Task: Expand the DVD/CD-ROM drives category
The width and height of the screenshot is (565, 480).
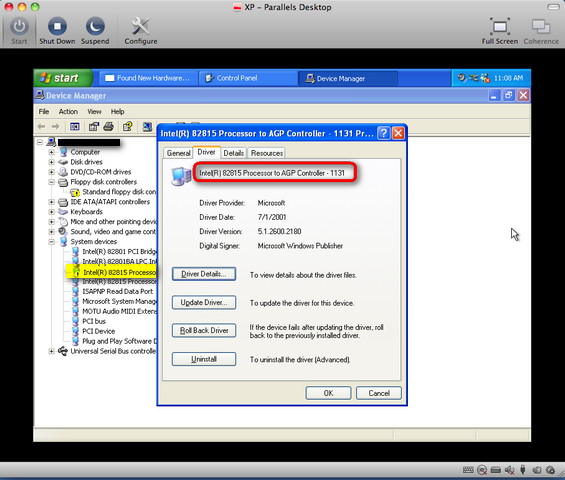Action: point(52,172)
